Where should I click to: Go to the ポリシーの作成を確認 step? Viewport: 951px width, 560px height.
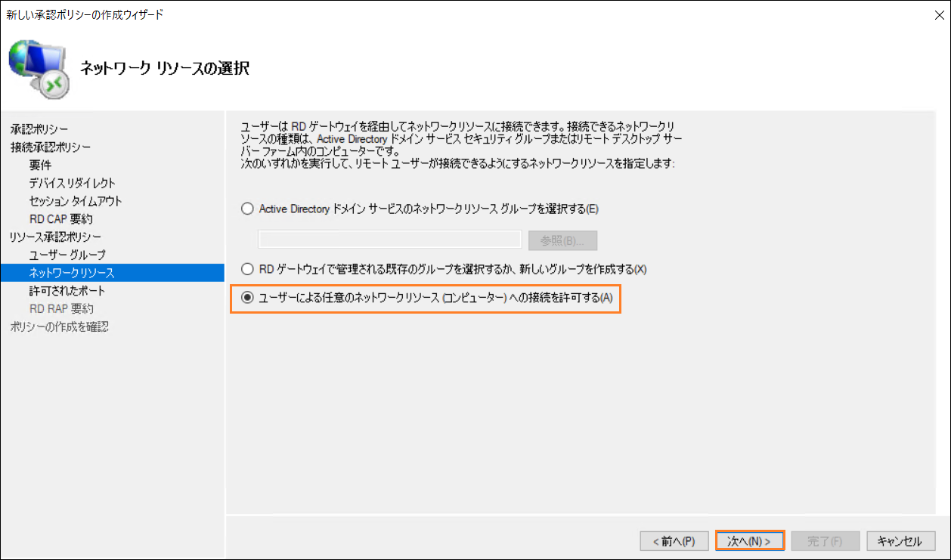(59, 326)
